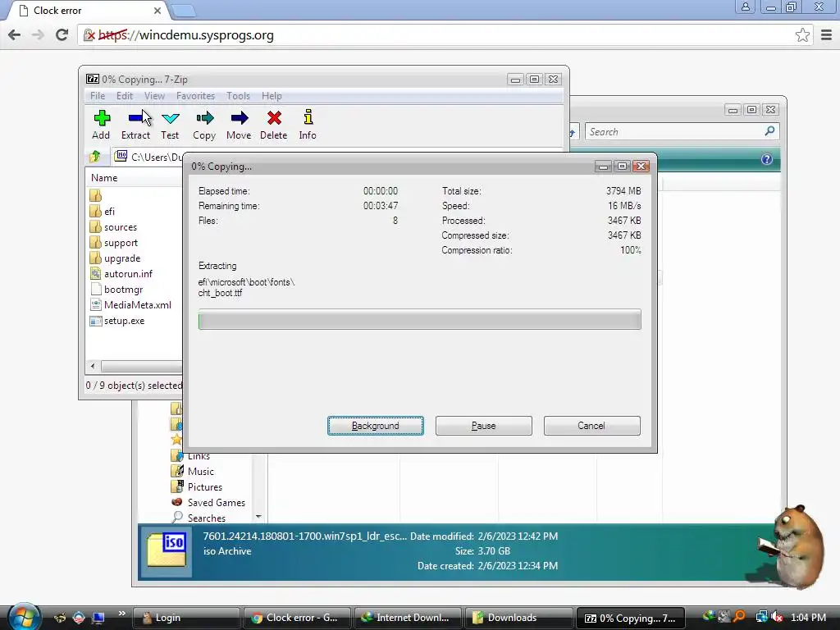
Task: Open Saved Games in Explorer sidebar
Action: pos(216,503)
